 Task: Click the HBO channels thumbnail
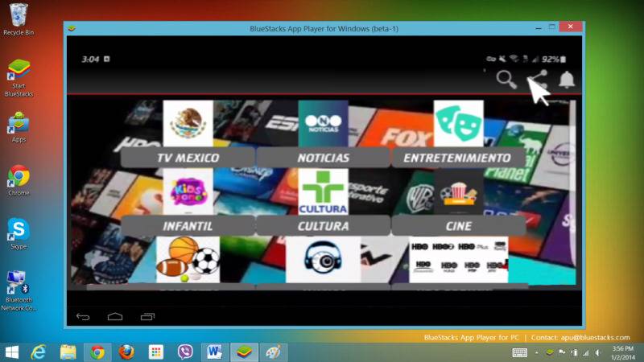pyautogui.click(x=458, y=259)
